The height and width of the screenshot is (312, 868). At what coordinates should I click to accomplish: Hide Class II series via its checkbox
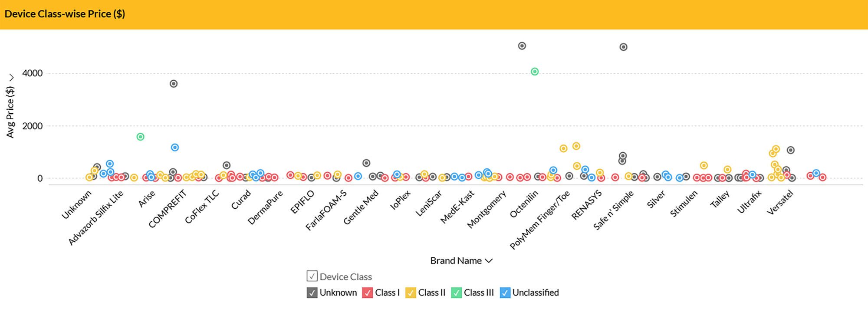tap(411, 293)
